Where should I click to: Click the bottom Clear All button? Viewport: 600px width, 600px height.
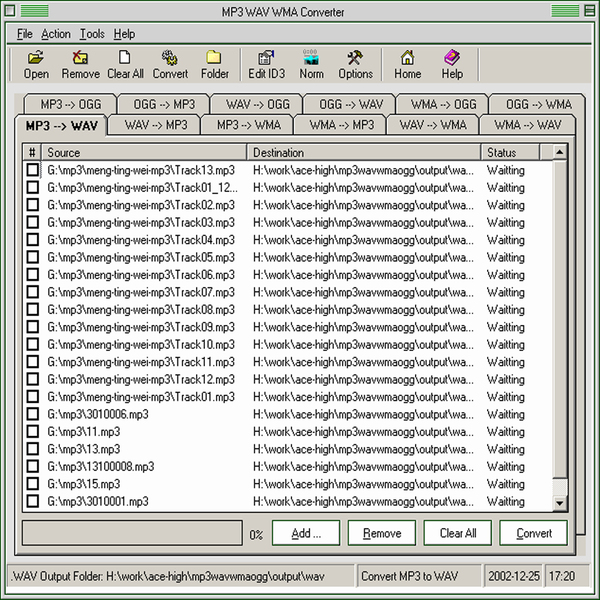(457, 533)
